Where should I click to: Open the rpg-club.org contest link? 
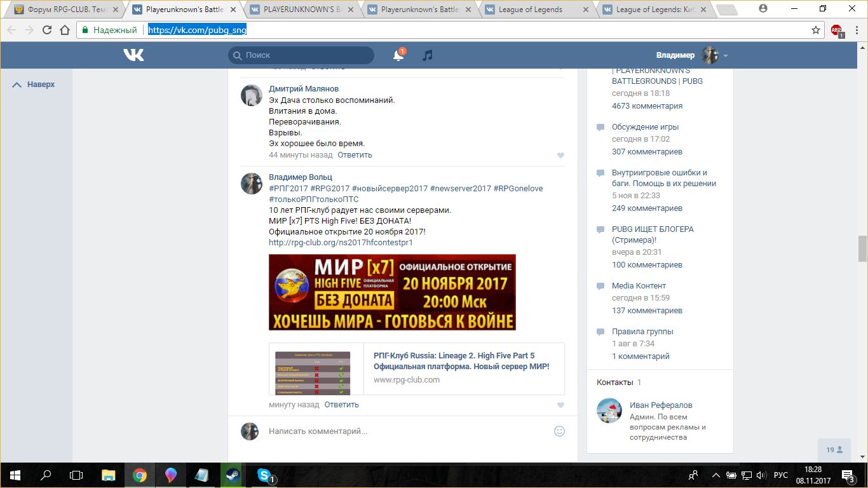tap(341, 243)
